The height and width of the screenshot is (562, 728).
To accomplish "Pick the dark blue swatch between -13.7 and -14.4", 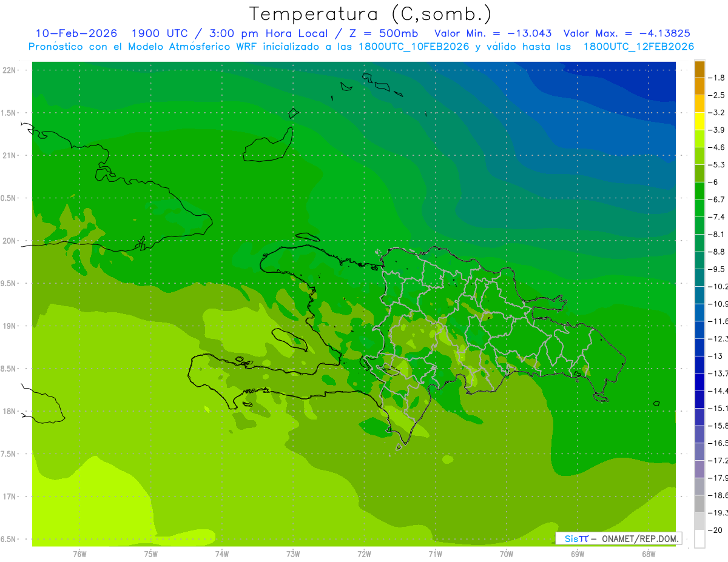I will pyautogui.click(x=699, y=382).
